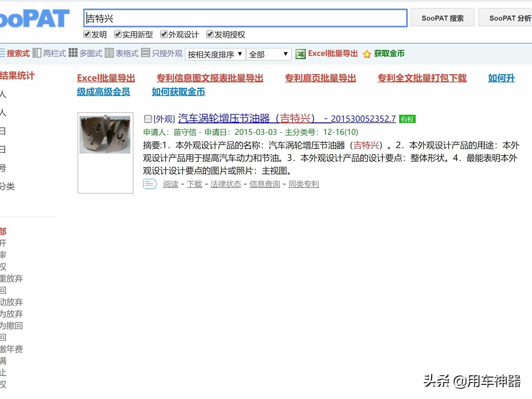The image size is (532, 399).
Task: Select the 缴年费 status filter in sidebar
Action: point(11,349)
